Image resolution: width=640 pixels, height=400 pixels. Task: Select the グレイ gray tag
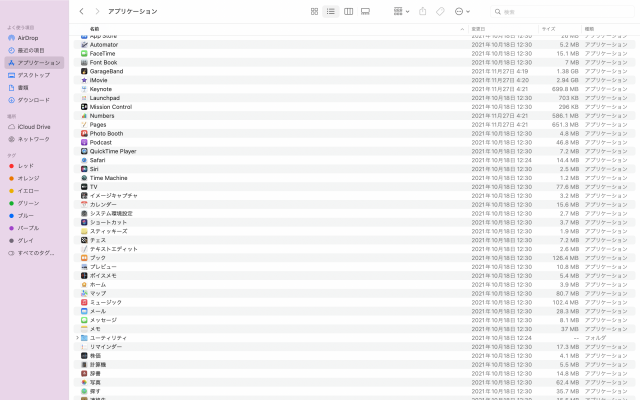(25, 240)
